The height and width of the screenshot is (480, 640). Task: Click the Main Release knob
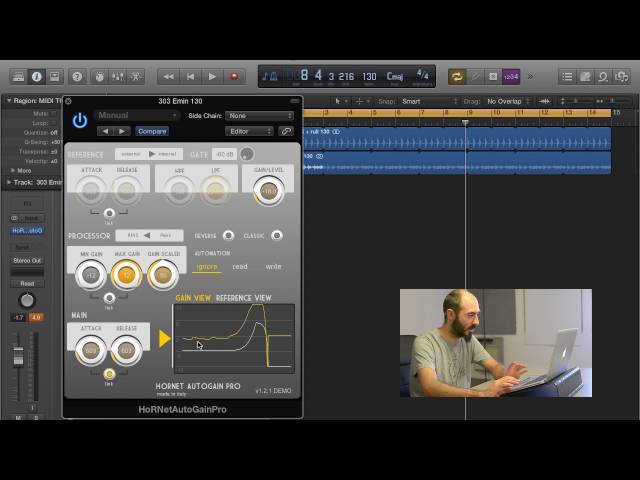click(127, 350)
